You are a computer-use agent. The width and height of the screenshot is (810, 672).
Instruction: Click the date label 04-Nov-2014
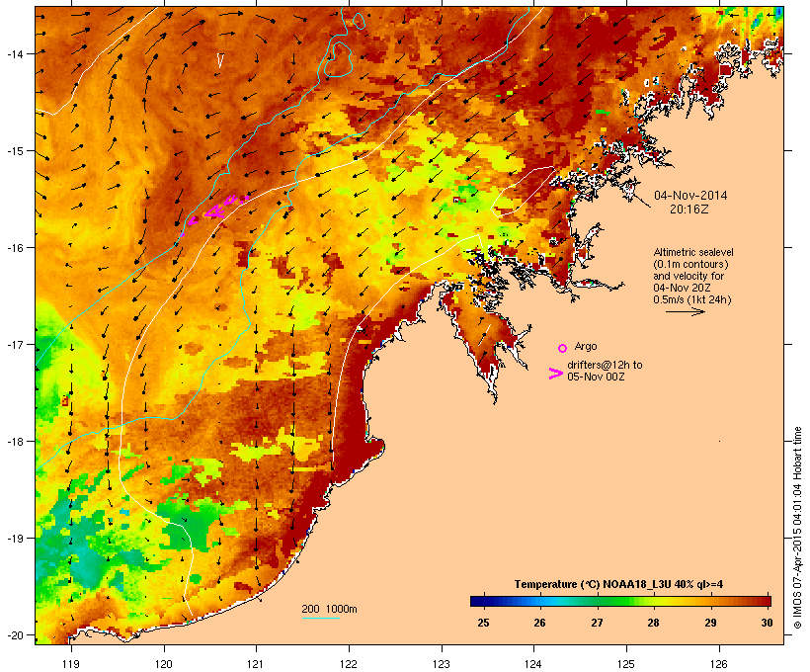(x=690, y=196)
